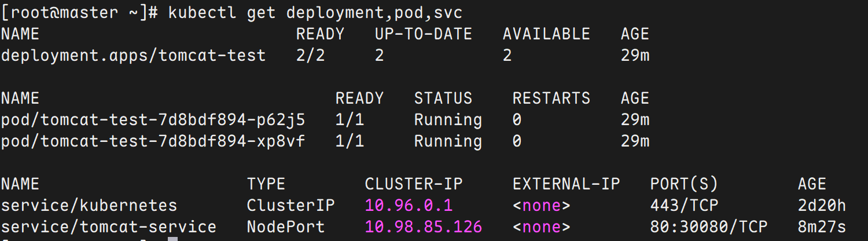
Task: Click the ClusterIP type value
Action: click(290, 206)
